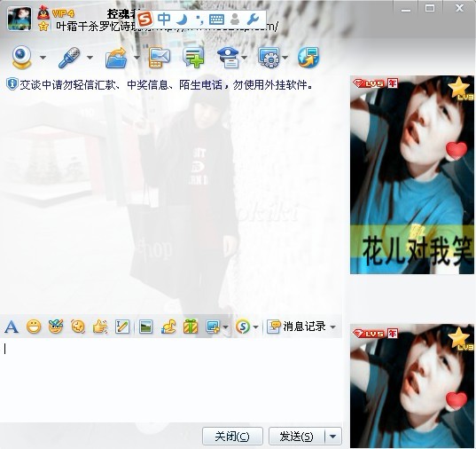Expand voice call options arrow

click(90, 58)
